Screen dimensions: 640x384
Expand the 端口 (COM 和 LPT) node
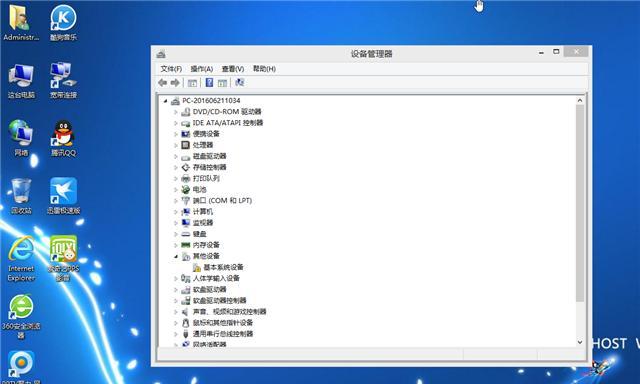point(176,201)
